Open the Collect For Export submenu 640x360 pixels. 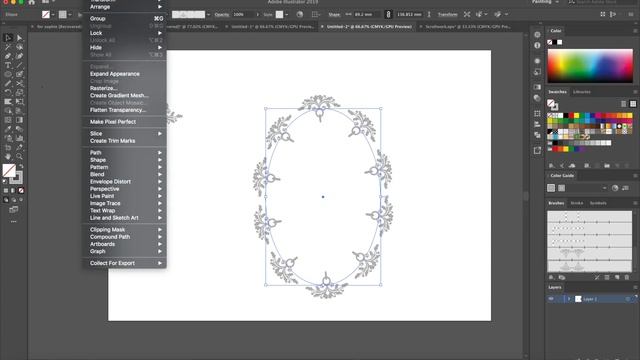click(x=124, y=263)
